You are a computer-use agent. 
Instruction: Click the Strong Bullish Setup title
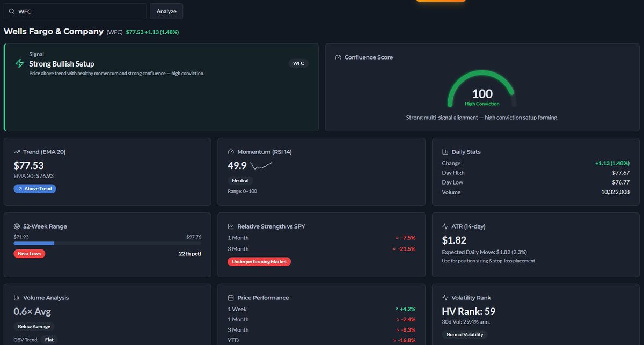pos(62,64)
